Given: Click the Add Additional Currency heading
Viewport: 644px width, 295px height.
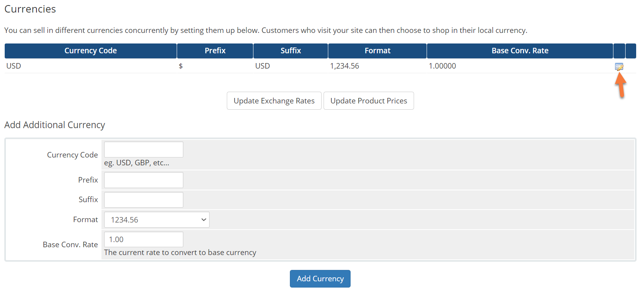Looking at the screenshot, I should (x=54, y=125).
